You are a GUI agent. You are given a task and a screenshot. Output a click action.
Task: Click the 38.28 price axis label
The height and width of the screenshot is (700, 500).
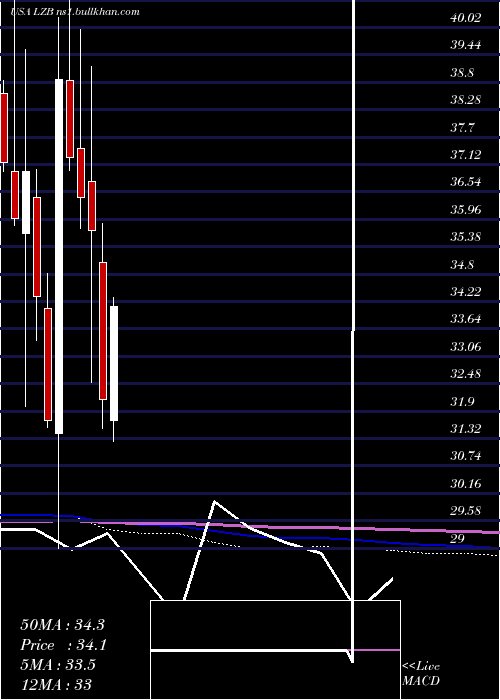tap(466, 100)
